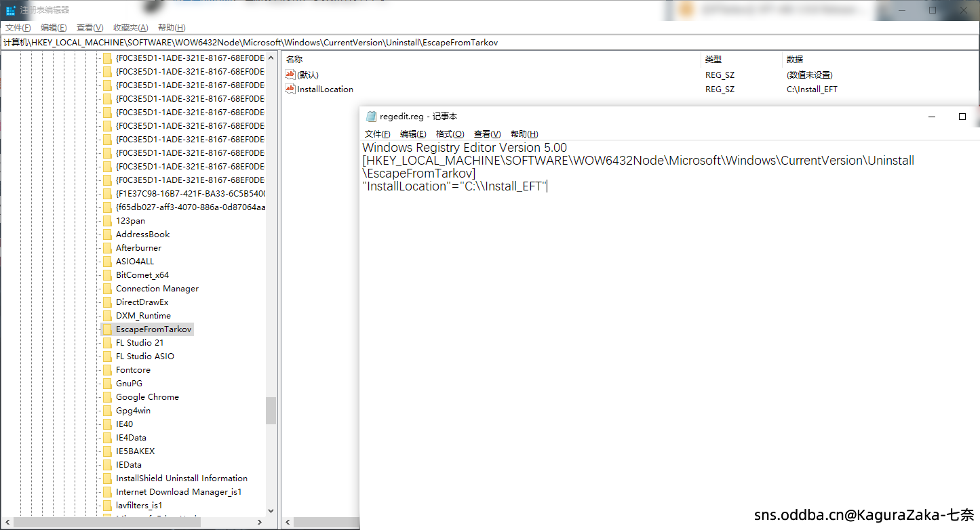
Task: Click the tree pane scroll down arrow
Action: (x=271, y=511)
